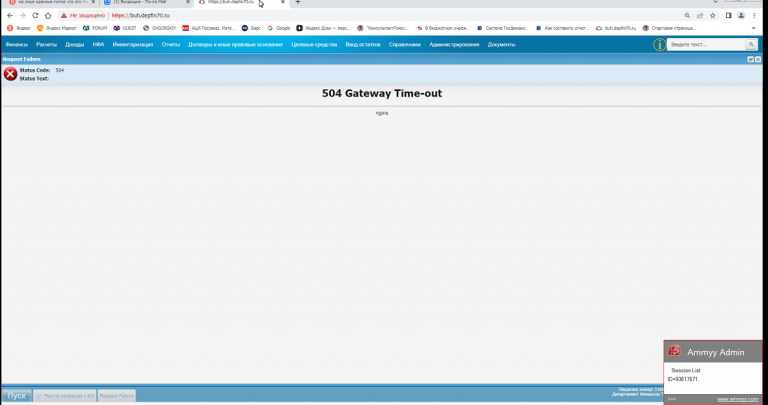Expand the hidden bookmarks overflow chevron

[753, 28]
